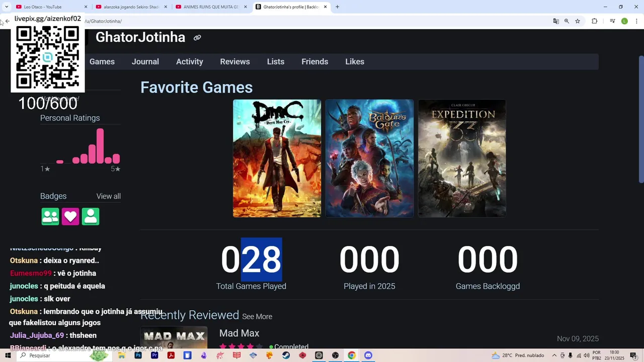Click the zoom magnifier icon in address bar
Viewport: 644px width, 362px height.
567,21
